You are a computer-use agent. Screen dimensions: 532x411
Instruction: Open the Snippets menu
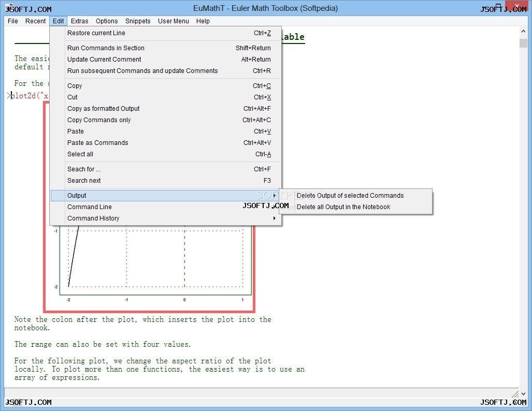point(138,21)
